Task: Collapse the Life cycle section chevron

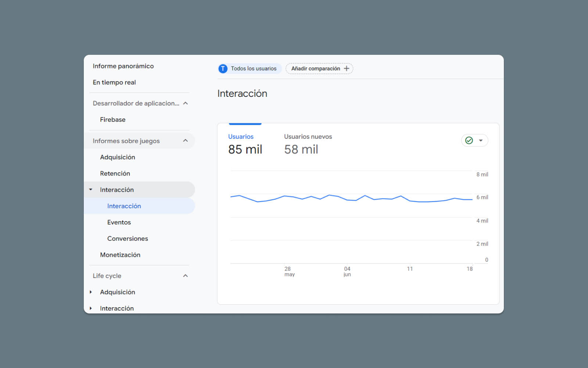Action: coord(186,276)
